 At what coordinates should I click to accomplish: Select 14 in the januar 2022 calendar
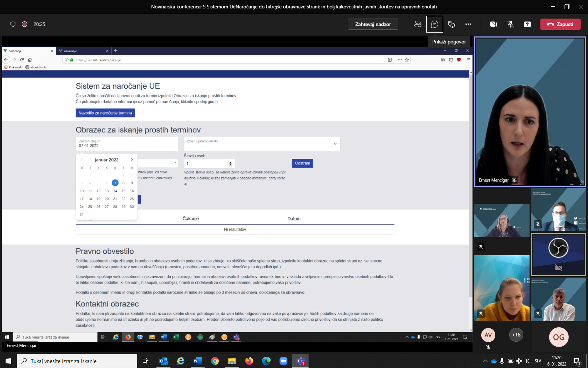coord(115,191)
